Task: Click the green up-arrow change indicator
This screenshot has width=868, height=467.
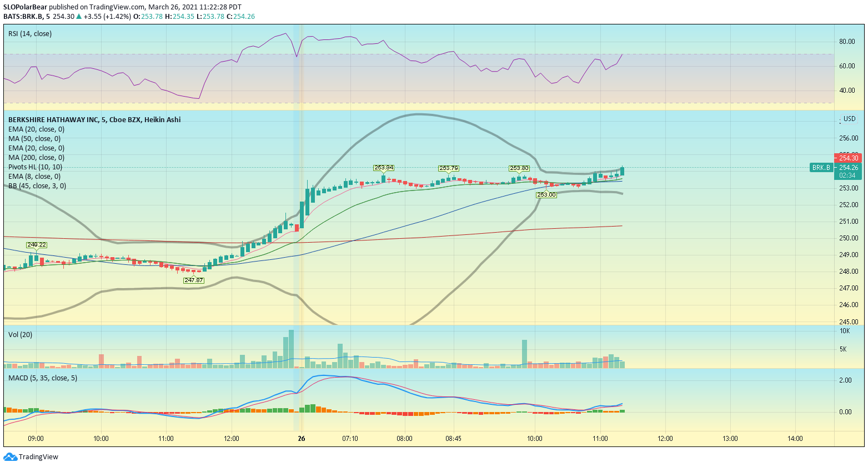Action: 79,16
